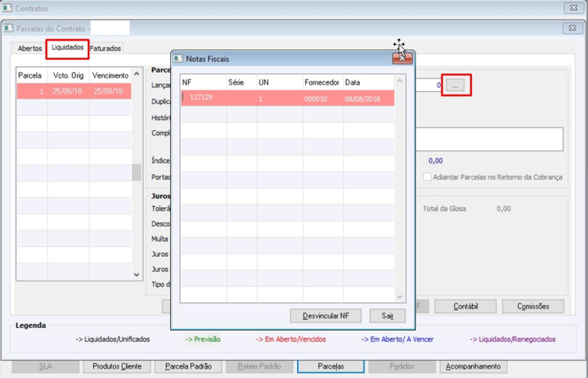Image resolution: width=588 pixels, height=378 pixels.
Task: Click the Fornecedor column header
Action: click(x=323, y=82)
